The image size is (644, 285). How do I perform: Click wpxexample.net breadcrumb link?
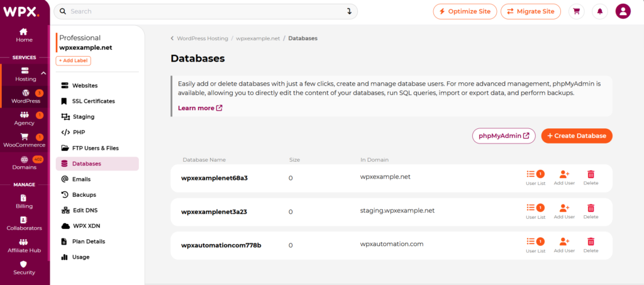258,38
